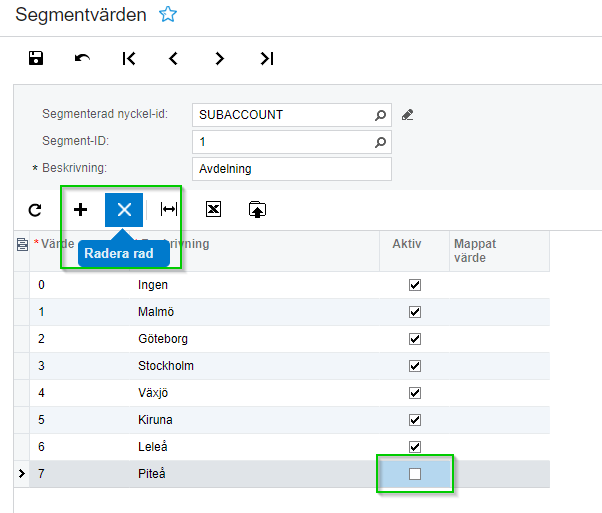Click the save disk icon
This screenshot has height=513, width=602.
pyautogui.click(x=36, y=59)
